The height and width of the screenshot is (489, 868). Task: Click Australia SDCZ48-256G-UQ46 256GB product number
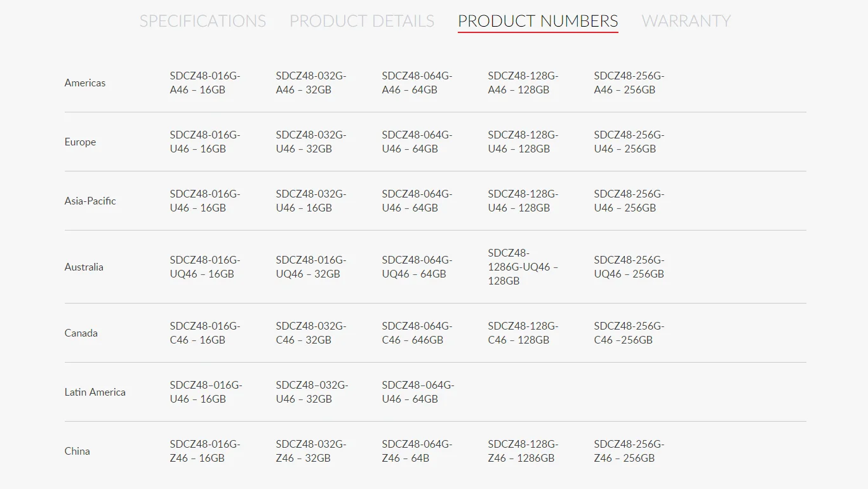[629, 267]
